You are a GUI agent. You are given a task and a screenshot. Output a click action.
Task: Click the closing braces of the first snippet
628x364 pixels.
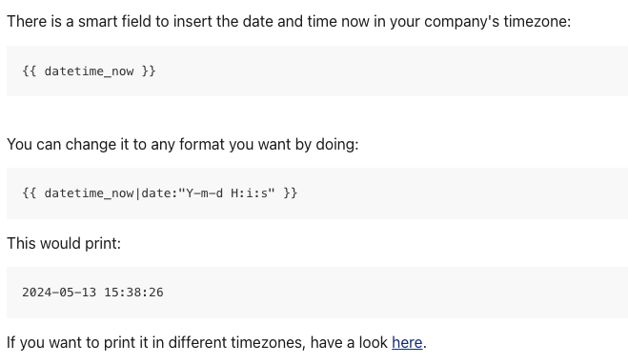(x=149, y=71)
